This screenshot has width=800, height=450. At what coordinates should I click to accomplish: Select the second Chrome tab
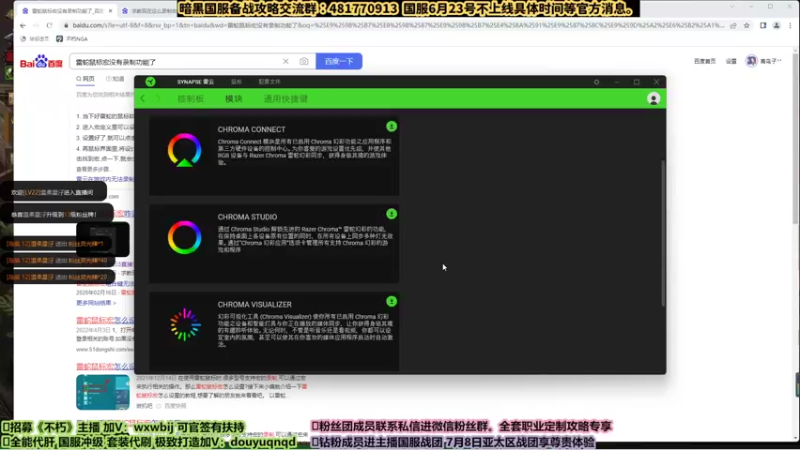148,11
